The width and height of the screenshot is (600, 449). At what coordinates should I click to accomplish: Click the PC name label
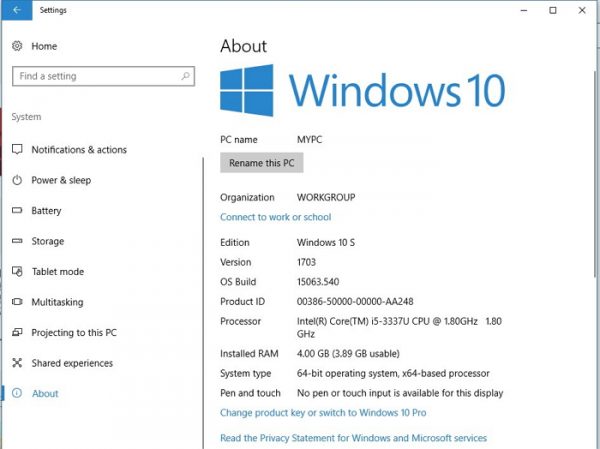pyautogui.click(x=239, y=140)
